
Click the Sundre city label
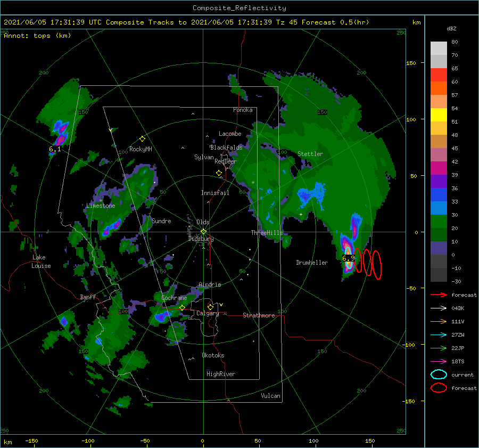[x=161, y=221]
